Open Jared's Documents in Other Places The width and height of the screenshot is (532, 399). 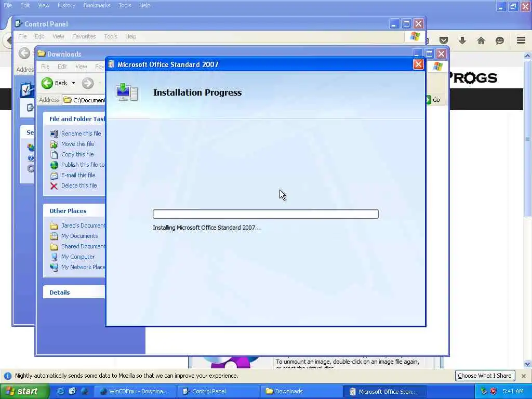[83, 225]
